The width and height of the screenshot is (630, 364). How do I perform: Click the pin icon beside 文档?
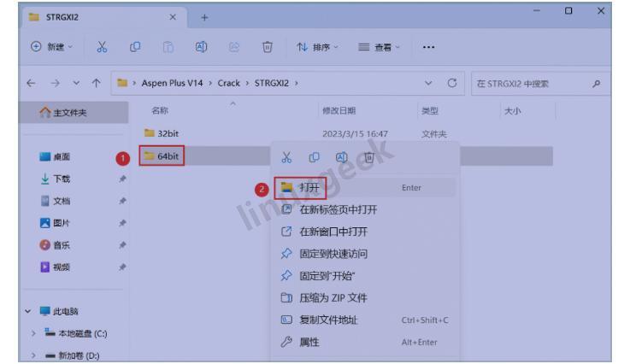(x=122, y=201)
